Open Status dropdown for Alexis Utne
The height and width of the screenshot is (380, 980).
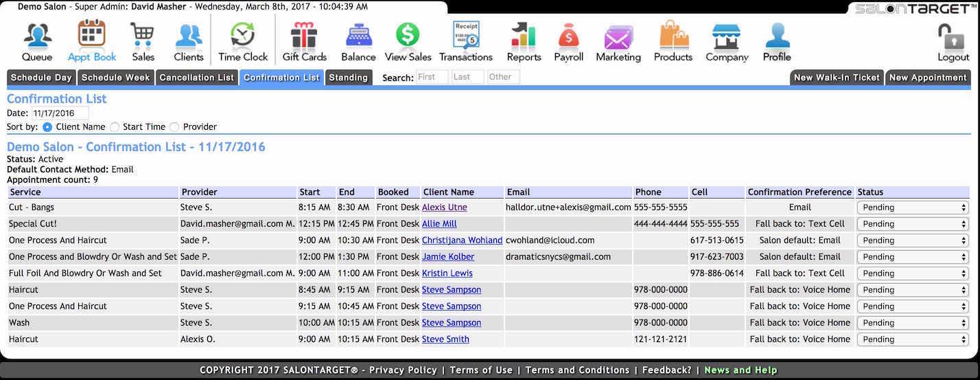click(x=912, y=208)
